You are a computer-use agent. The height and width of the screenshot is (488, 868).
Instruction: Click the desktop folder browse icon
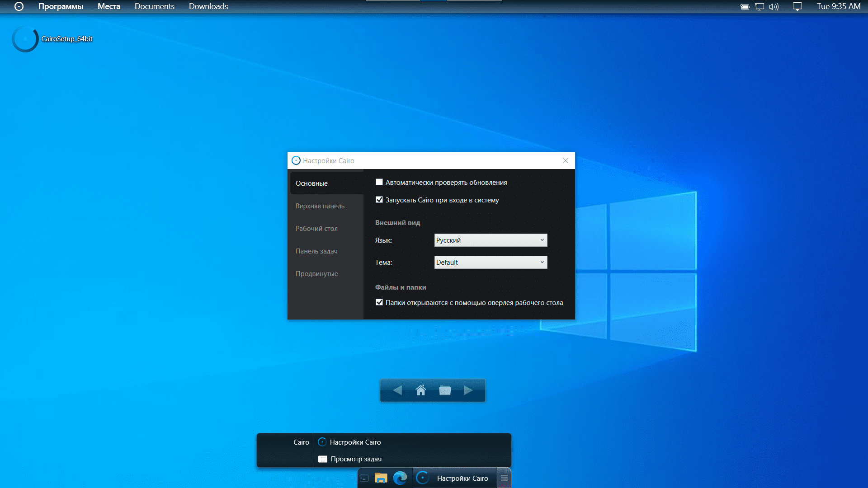click(445, 390)
